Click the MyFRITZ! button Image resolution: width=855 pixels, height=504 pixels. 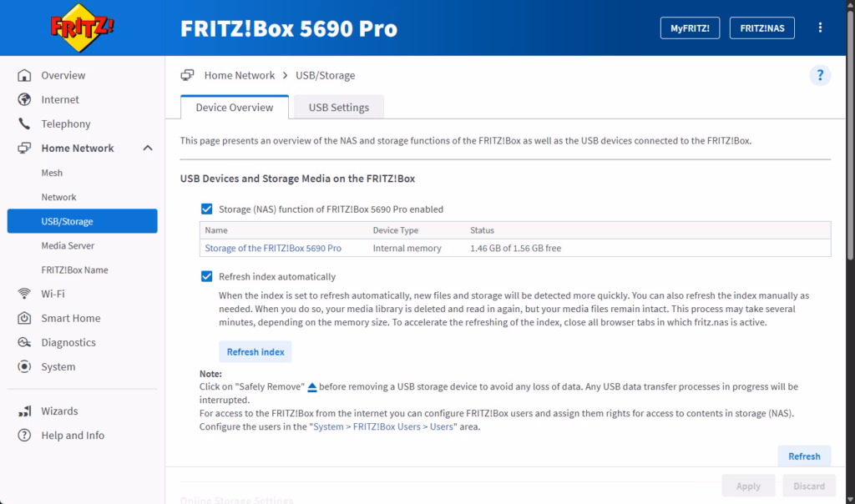click(690, 28)
